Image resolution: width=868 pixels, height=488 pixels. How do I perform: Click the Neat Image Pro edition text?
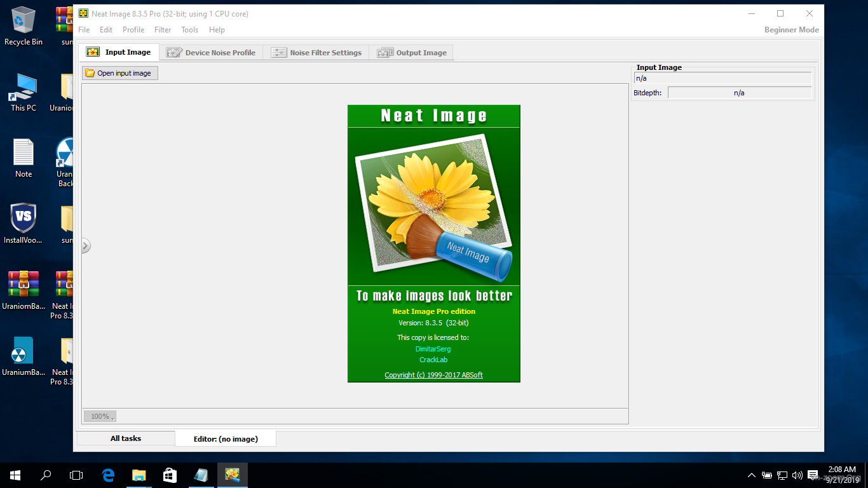(433, 311)
